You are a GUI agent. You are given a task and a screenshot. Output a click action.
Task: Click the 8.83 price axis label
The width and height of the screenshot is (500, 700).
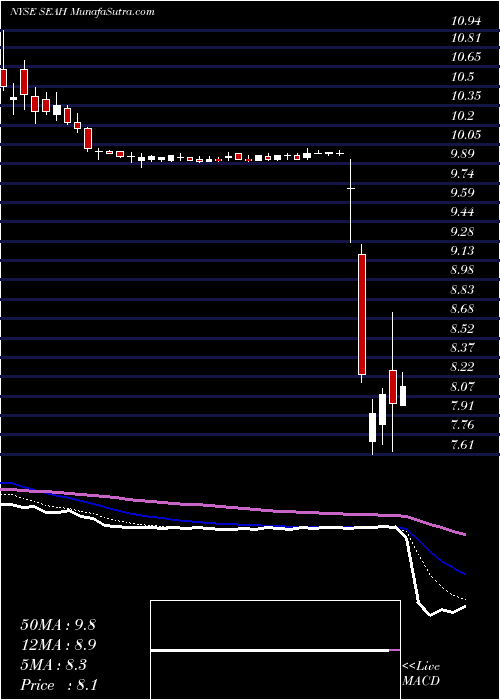point(463,289)
